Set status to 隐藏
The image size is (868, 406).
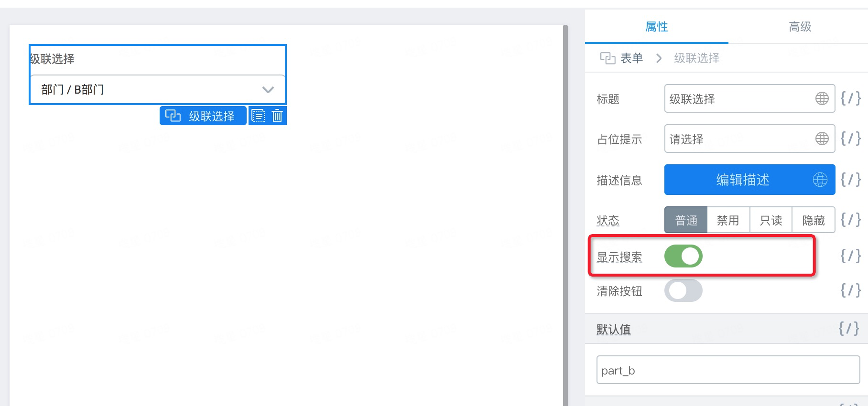814,220
